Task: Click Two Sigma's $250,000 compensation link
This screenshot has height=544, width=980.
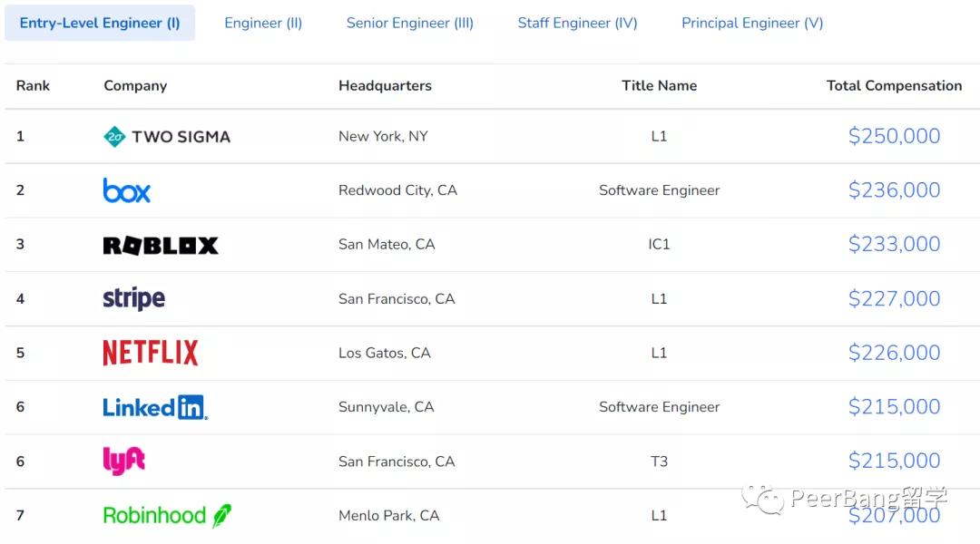Action: 894,136
